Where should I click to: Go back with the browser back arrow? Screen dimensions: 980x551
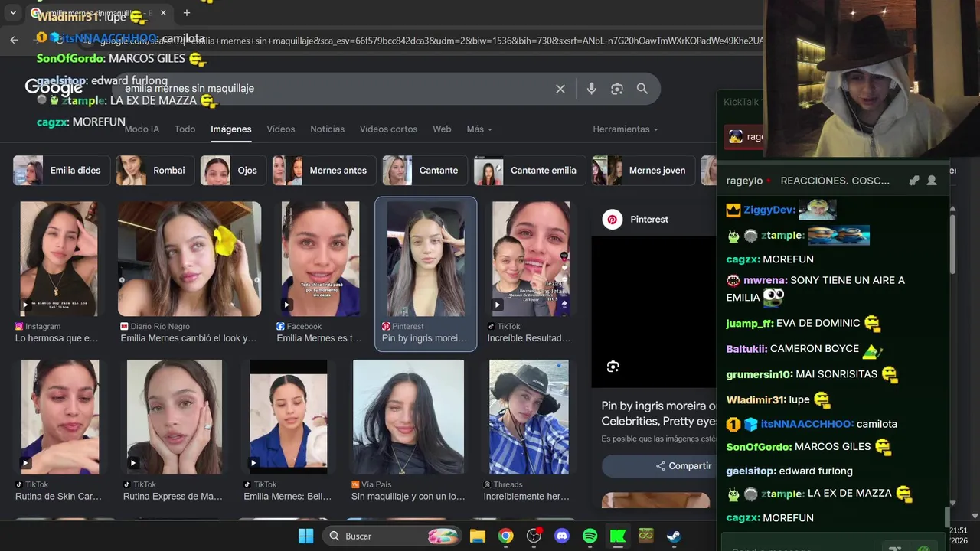coord(14,40)
